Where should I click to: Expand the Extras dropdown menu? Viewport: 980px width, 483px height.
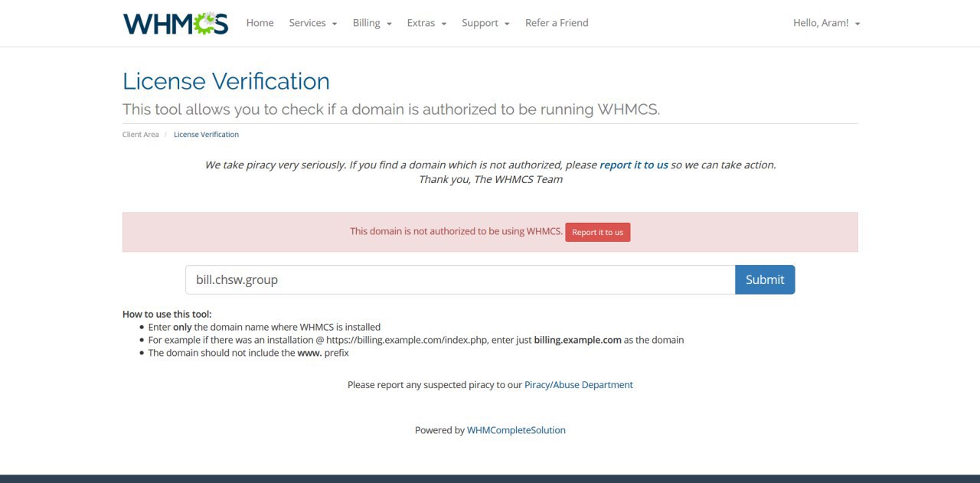(426, 23)
